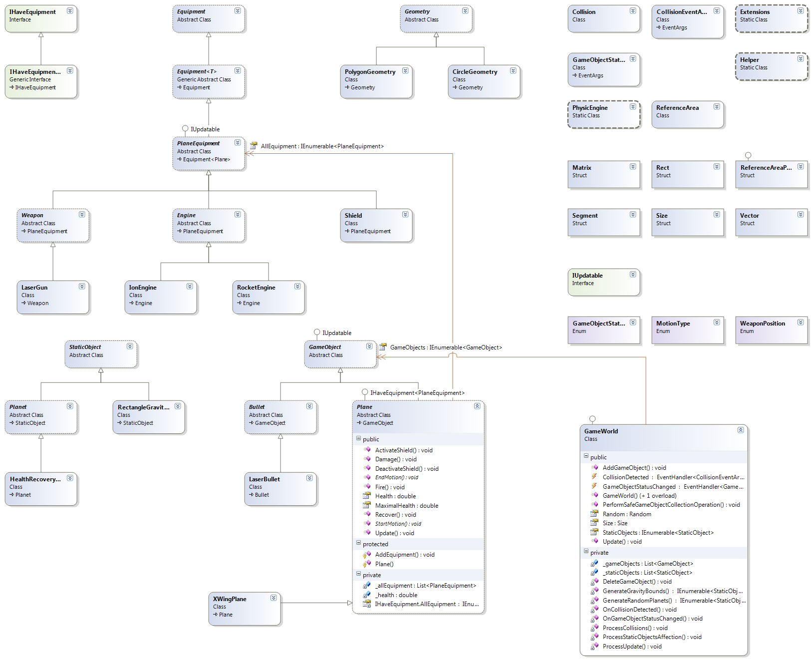Screen dimensions: 812x660
Task: Collapse the protected section in Plane
Action: click(x=358, y=543)
